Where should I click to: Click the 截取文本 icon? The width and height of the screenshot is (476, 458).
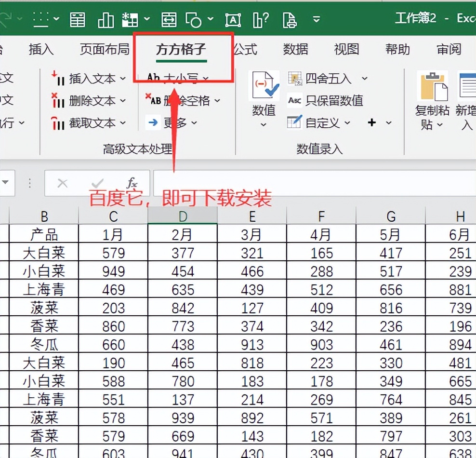point(58,123)
